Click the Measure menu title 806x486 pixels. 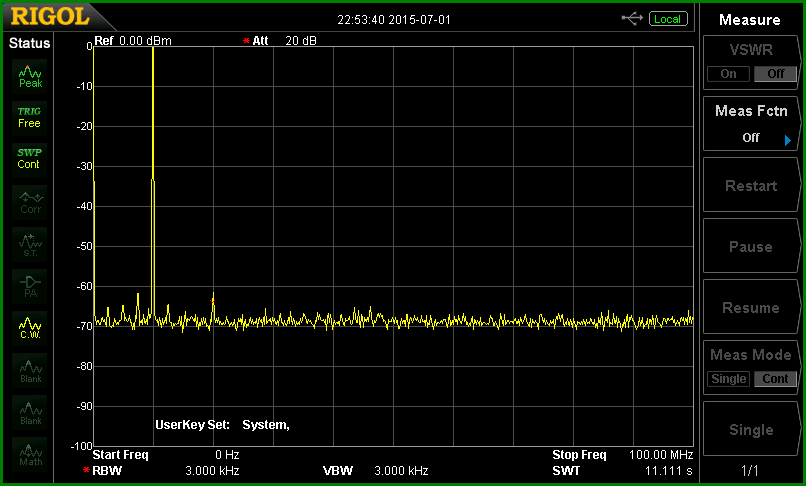749,20
